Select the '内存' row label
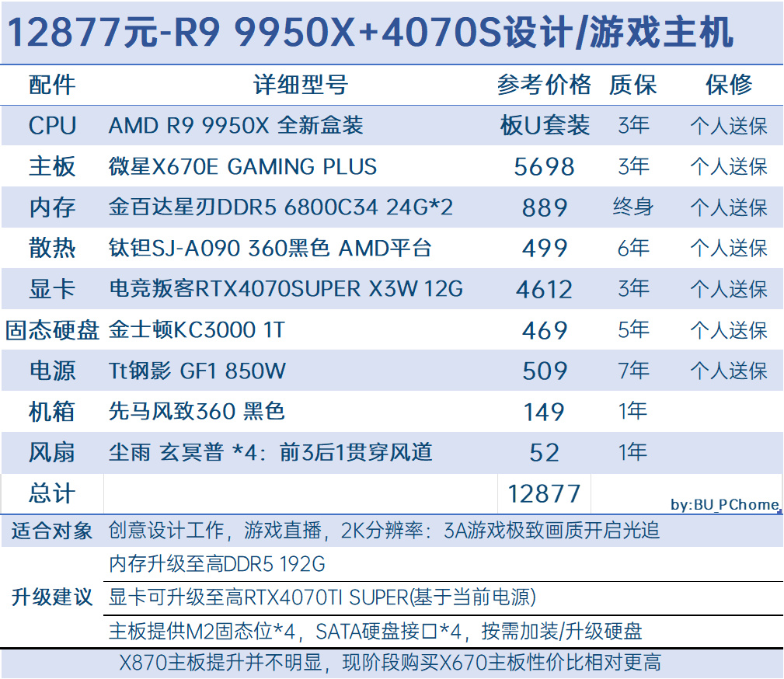The image size is (784, 679). [52, 207]
